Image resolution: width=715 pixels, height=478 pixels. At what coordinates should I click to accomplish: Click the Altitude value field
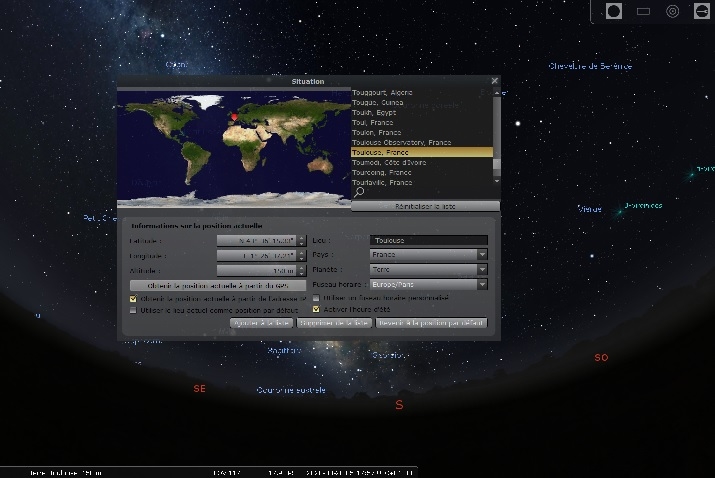pyautogui.click(x=257, y=270)
